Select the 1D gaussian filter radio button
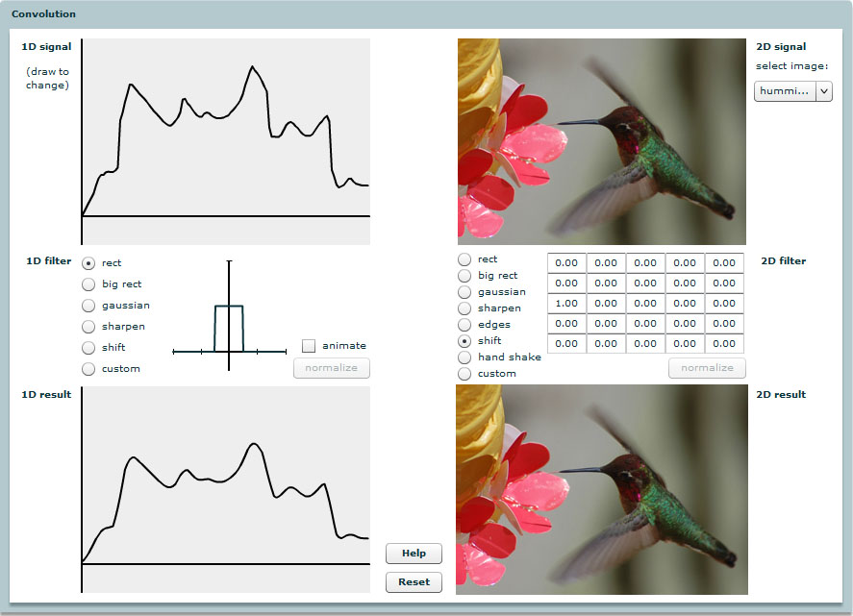 coord(89,306)
